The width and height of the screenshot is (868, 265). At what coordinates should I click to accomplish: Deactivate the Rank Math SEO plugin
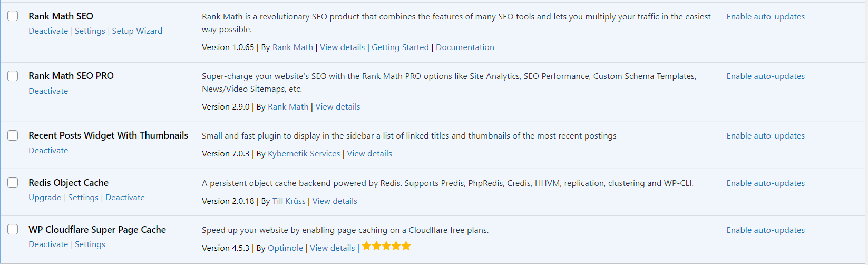[48, 31]
